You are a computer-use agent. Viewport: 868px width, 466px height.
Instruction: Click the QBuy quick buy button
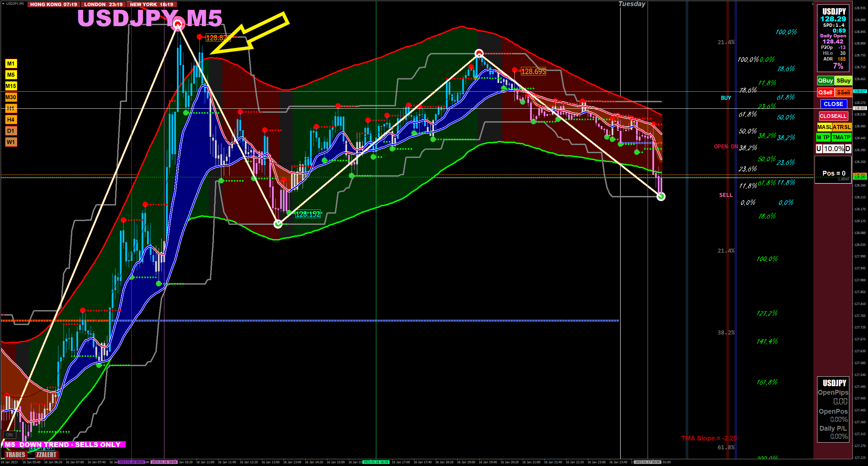point(825,80)
